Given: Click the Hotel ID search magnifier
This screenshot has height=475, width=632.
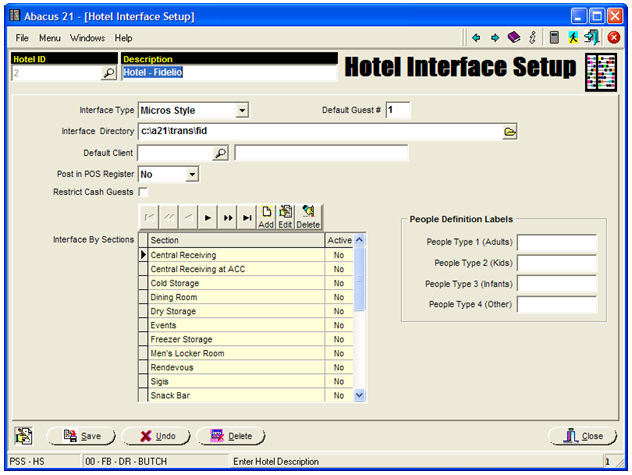Looking at the screenshot, I should (x=108, y=73).
